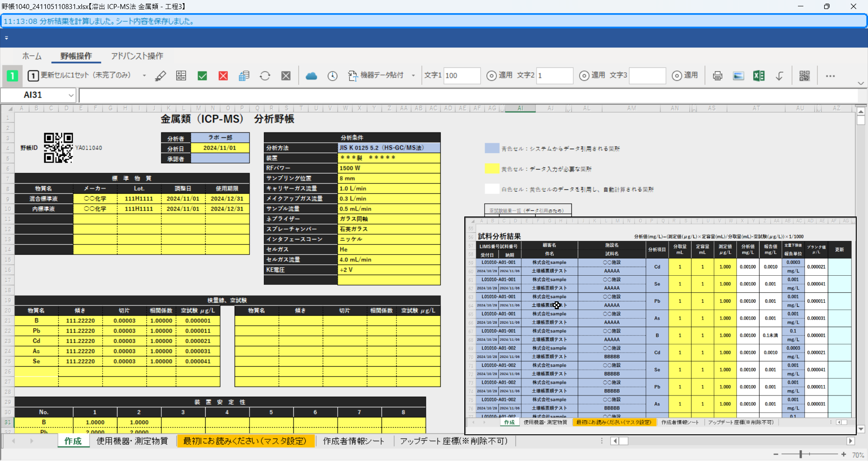Switch to the 野帳操作 ribbon tab

pos(76,56)
